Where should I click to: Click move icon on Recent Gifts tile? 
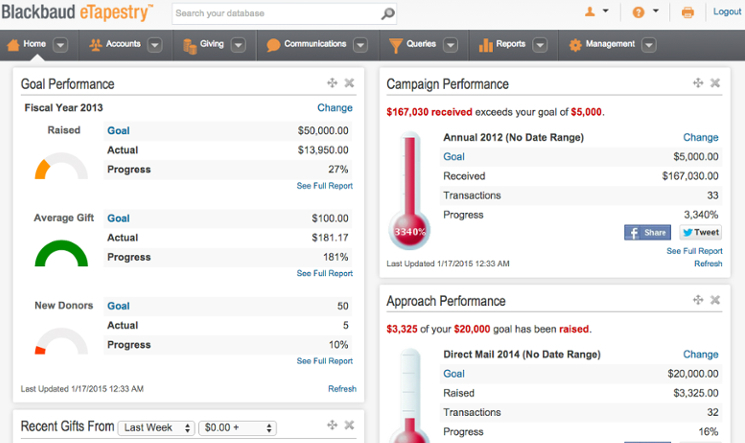[331, 426]
